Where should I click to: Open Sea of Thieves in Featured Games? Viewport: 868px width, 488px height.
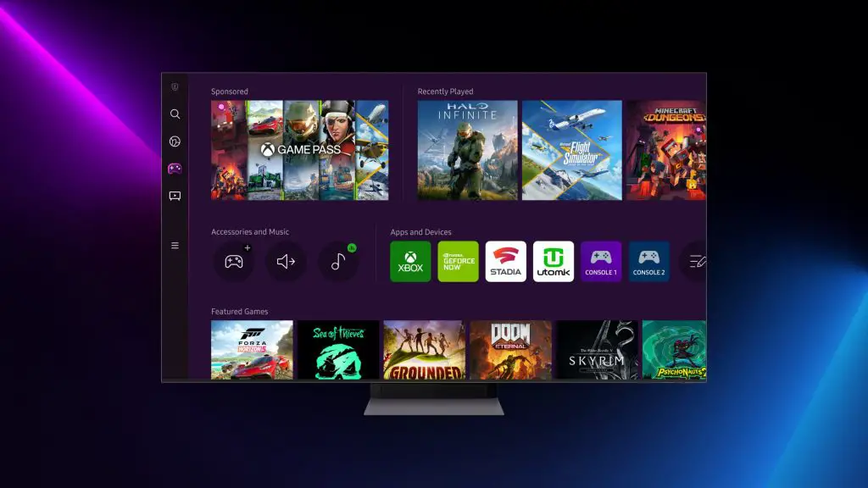(338, 350)
